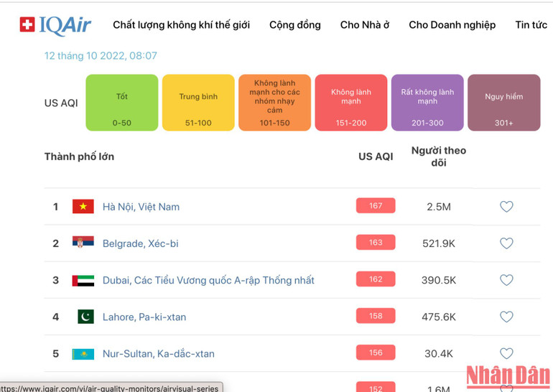Toggle the heart icon for Belgrade
This screenshot has height=392, width=553.
[x=506, y=243]
